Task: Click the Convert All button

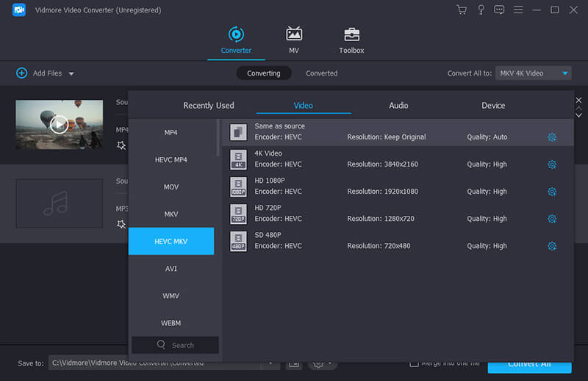Action: [529, 364]
